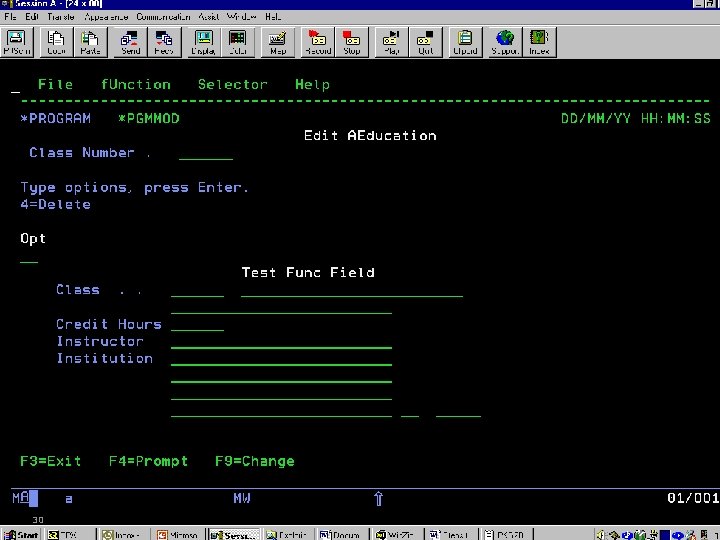
Task: Click the Instructor input field
Action: pyautogui.click(x=281, y=342)
